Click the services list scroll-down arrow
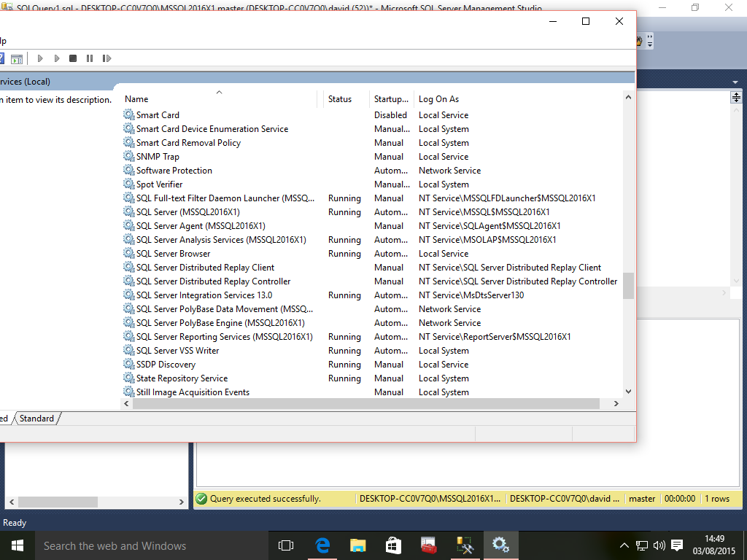 click(x=628, y=392)
